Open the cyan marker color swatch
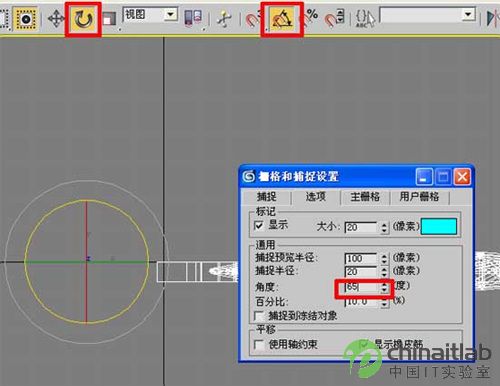The width and height of the screenshot is (500, 386). (439, 227)
